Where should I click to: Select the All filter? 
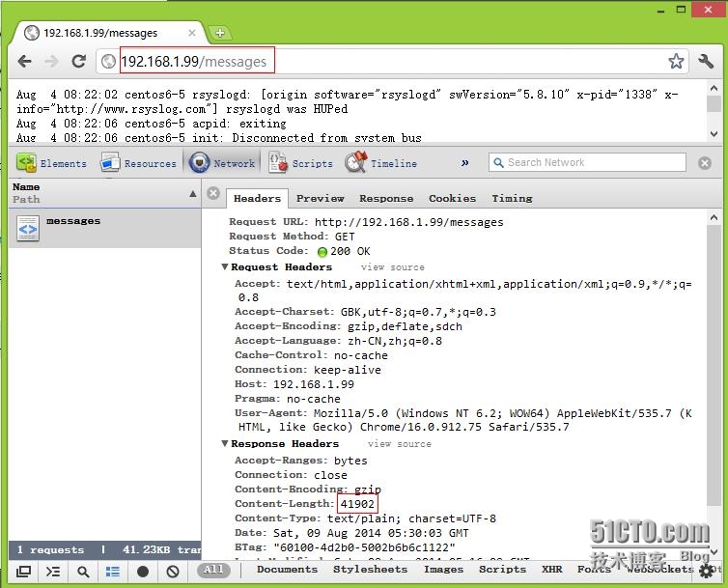213,570
